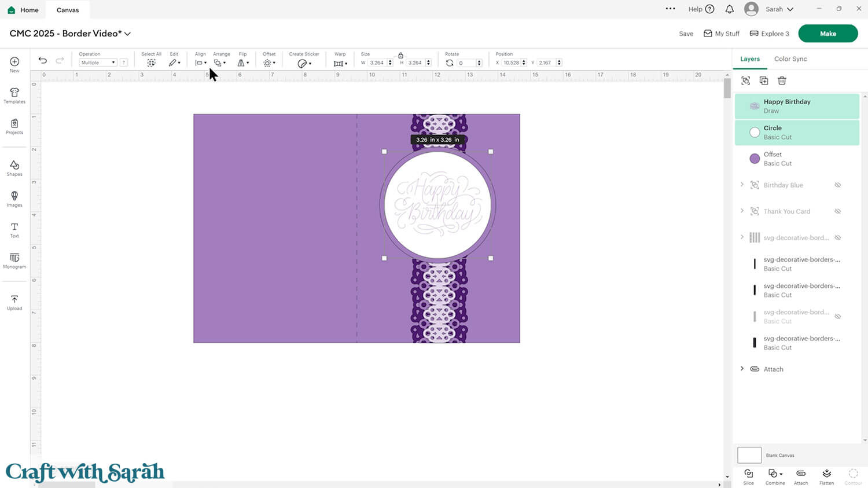Open the Explore 3 machine selector
The width and height of the screenshot is (868, 488).
coord(770,34)
